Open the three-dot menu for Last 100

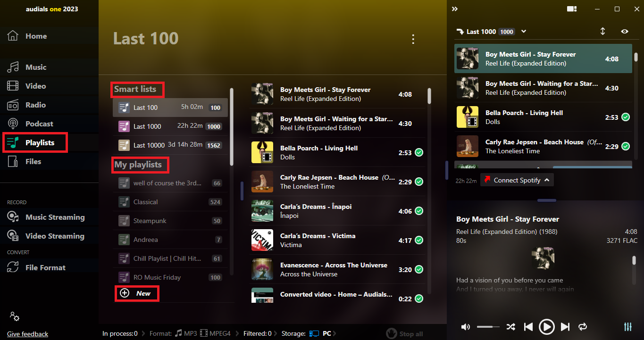click(413, 39)
